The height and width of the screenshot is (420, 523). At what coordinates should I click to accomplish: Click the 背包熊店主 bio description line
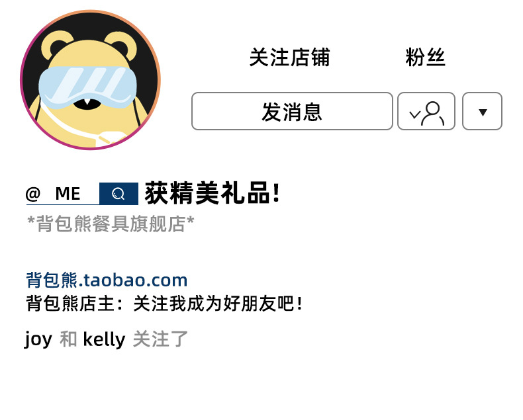(164, 304)
